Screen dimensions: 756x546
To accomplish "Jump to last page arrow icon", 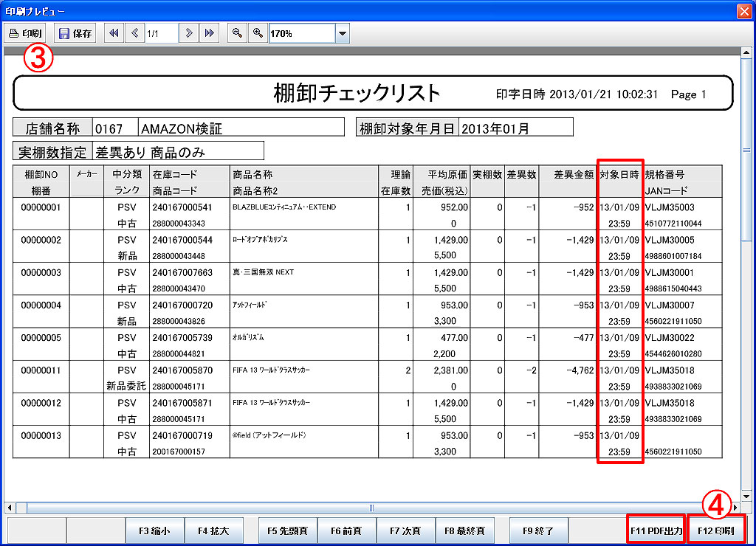I will (x=209, y=33).
